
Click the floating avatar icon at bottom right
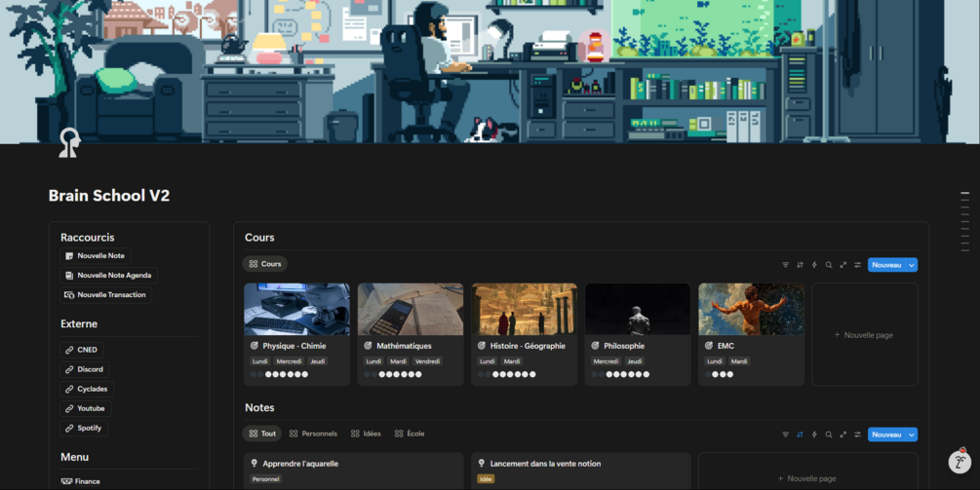[x=960, y=462]
